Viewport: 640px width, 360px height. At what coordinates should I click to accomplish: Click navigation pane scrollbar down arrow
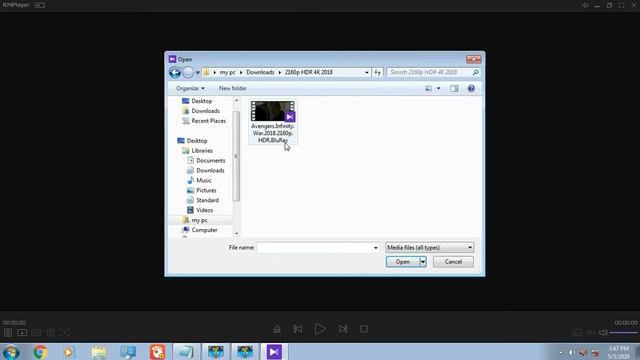coord(236,233)
